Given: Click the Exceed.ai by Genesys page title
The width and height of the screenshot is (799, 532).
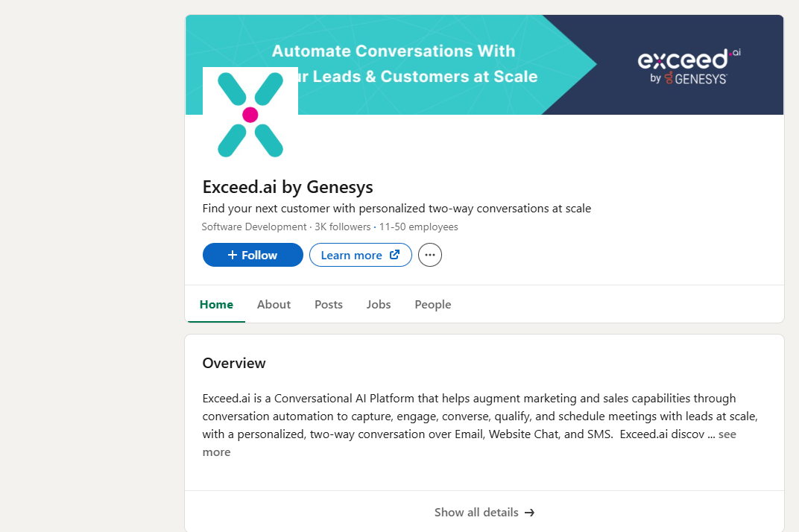Looking at the screenshot, I should [288, 186].
